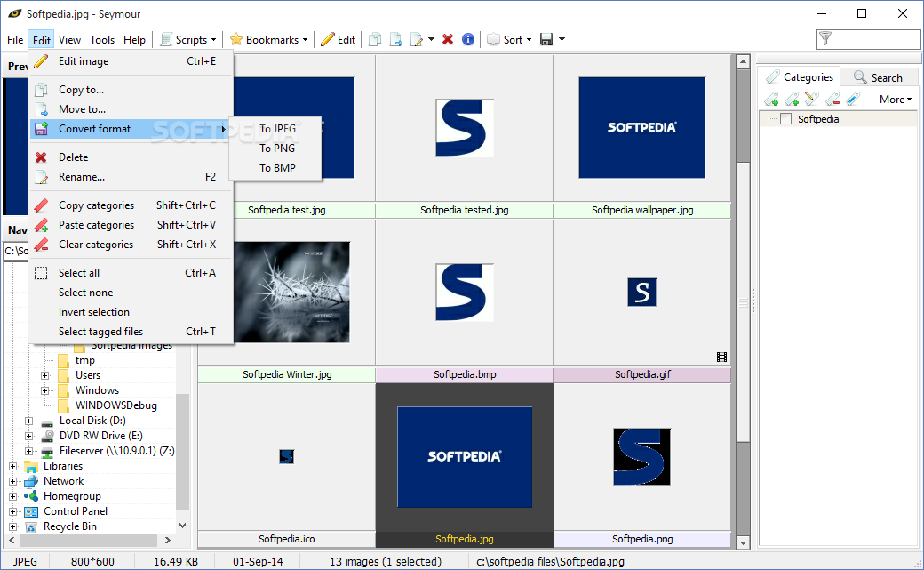Switch to the Search tab
The width and height of the screenshot is (924, 570).
pos(878,77)
